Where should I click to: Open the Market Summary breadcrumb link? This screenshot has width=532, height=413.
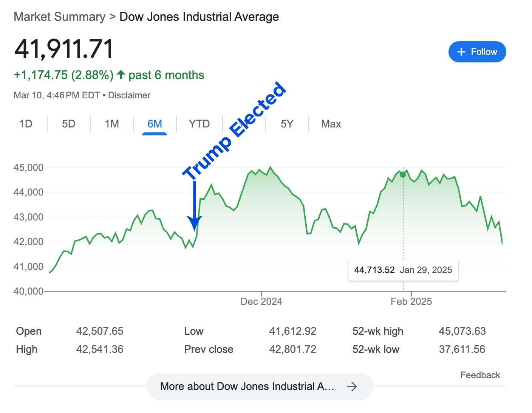tap(60, 17)
